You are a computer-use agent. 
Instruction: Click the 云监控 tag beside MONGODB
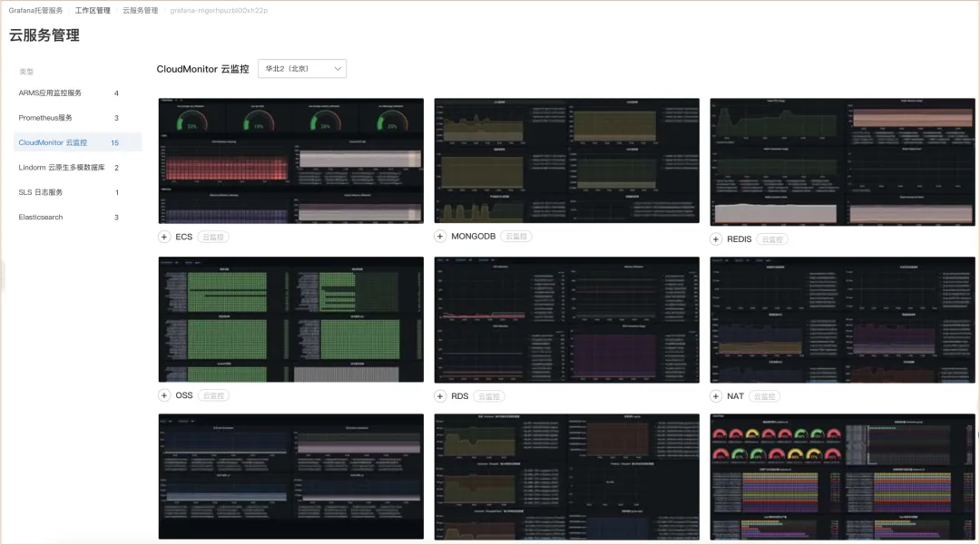click(516, 237)
